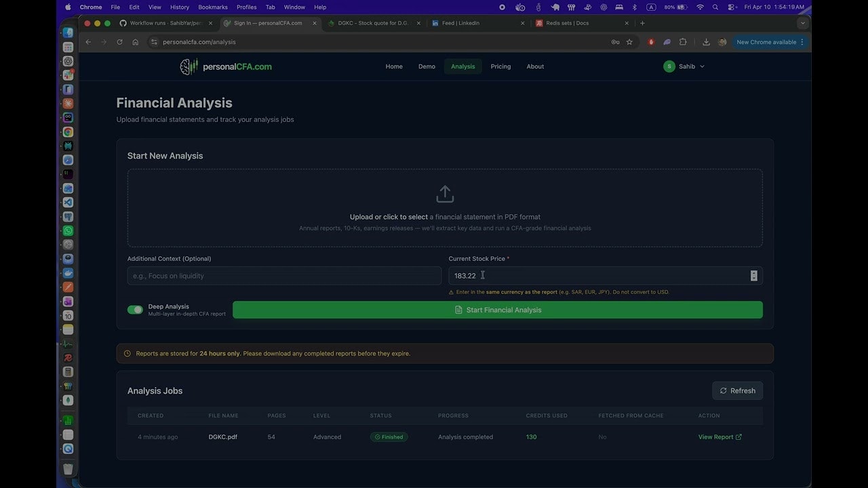Adjust the stock price stepper arrows
This screenshot has width=868, height=488.
tap(753, 276)
